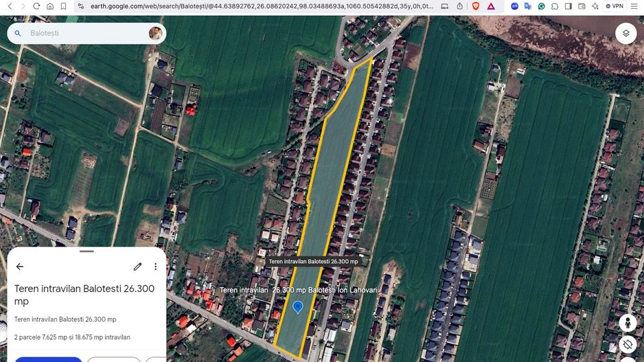
Task: Open the Brave Rewards triangle icon
Action: pos(491,6)
